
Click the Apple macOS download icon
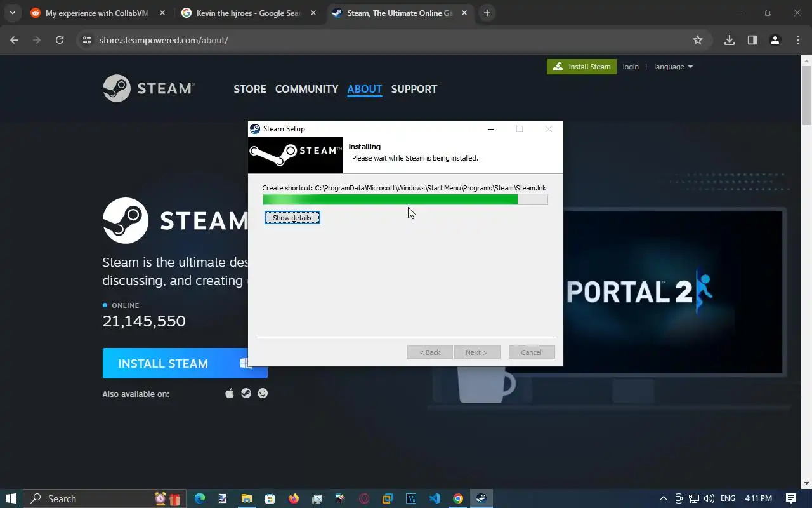pos(230,394)
